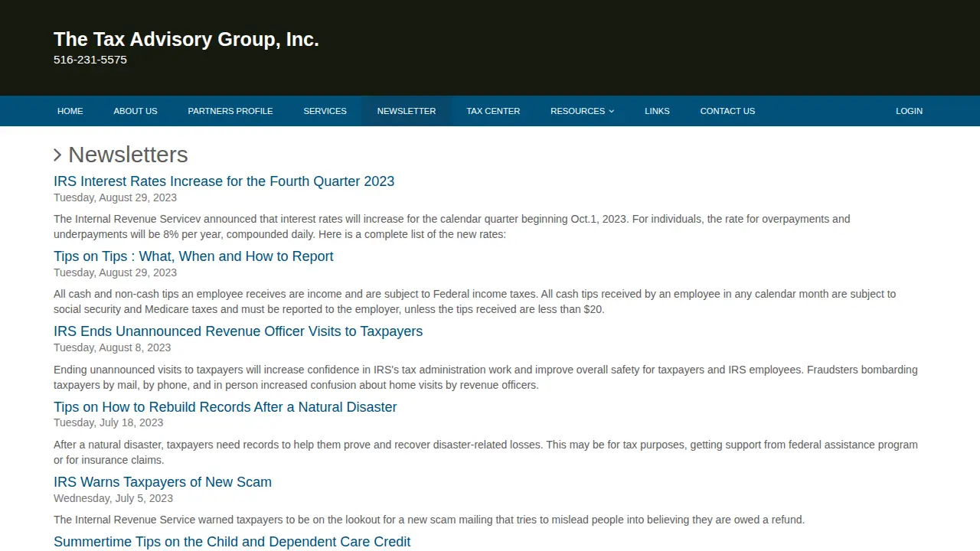The height and width of the screenshot is (551, 980).
Task: Click the natural disaster records paragraph
Action: 485,452
